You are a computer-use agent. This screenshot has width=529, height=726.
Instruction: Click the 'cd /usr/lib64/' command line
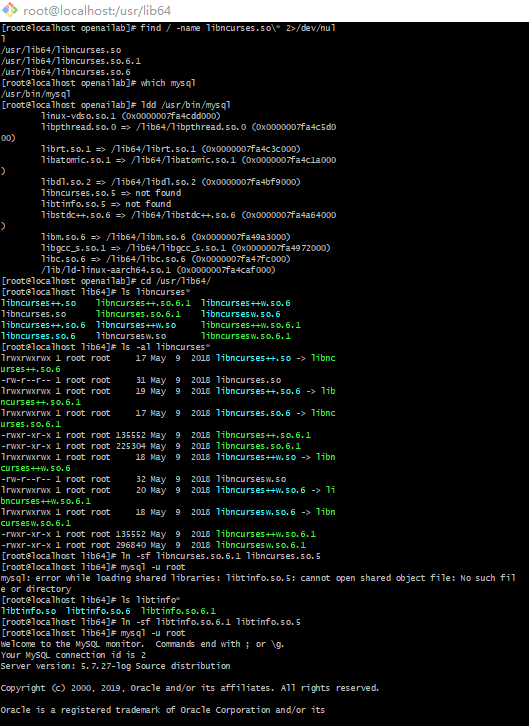click(106, 281)
